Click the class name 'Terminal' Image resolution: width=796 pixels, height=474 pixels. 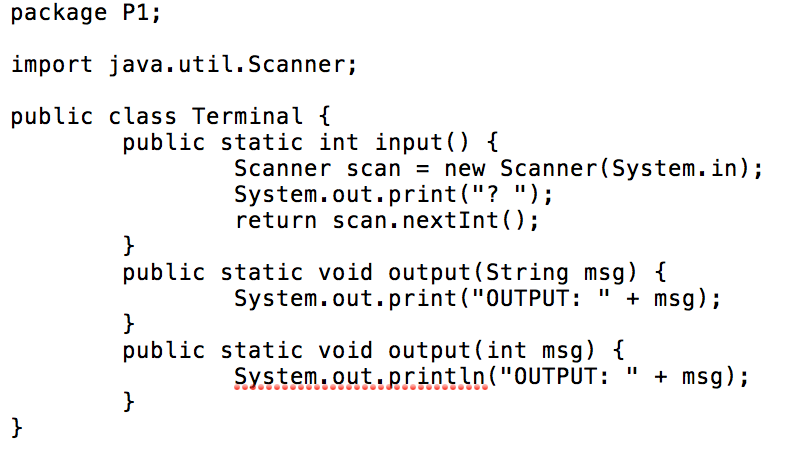coord(247,116)
